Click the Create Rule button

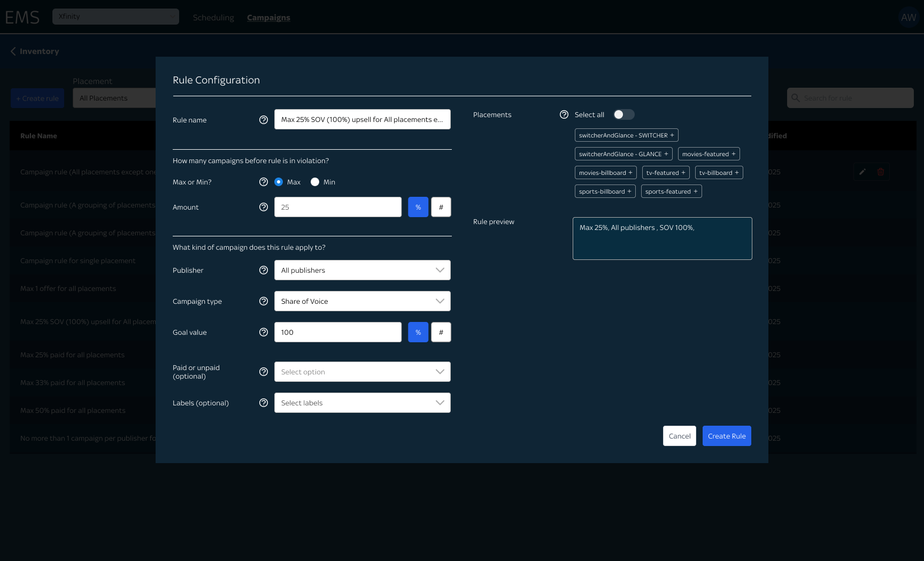727,436
